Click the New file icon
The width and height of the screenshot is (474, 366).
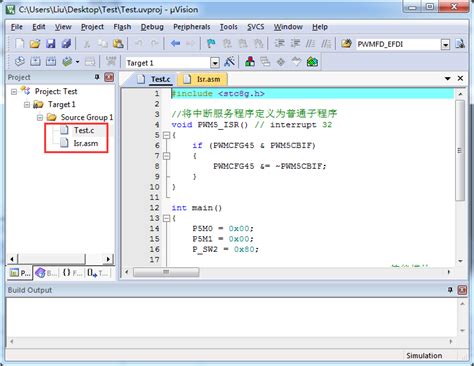20,44
